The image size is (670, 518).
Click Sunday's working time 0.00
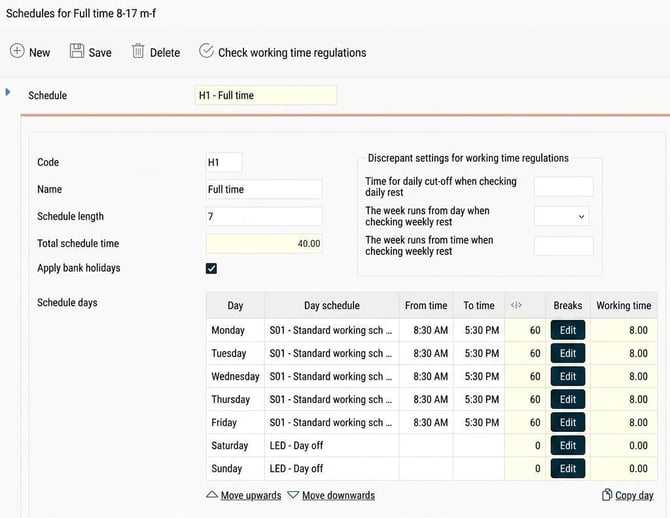(x=624, y=468)
